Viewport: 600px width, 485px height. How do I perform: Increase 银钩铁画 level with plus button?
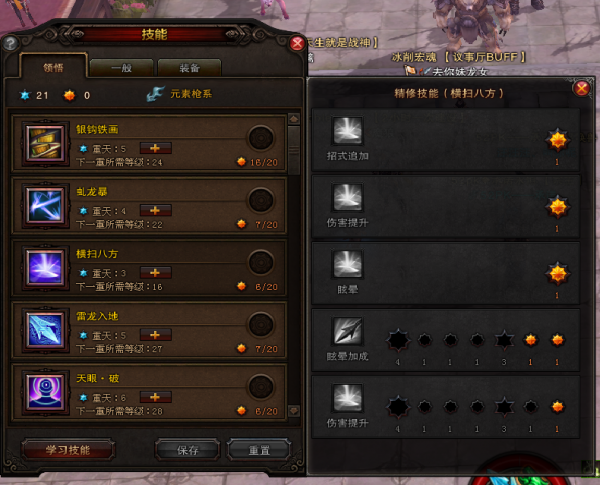click(155, 148)
